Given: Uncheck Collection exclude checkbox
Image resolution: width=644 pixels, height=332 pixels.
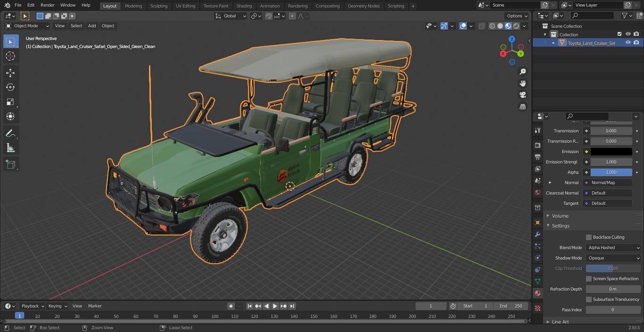Looking at the screenshot, I should [x=619, y=34].
